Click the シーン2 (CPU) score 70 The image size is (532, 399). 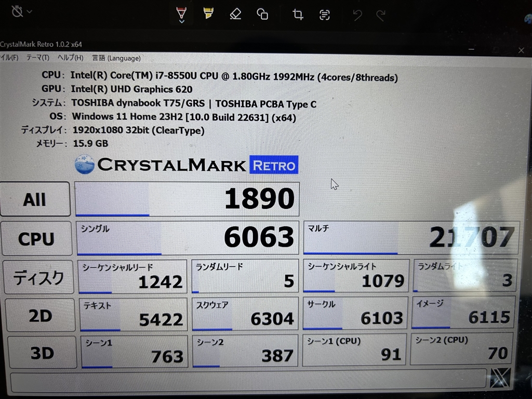tap(461, 349)
